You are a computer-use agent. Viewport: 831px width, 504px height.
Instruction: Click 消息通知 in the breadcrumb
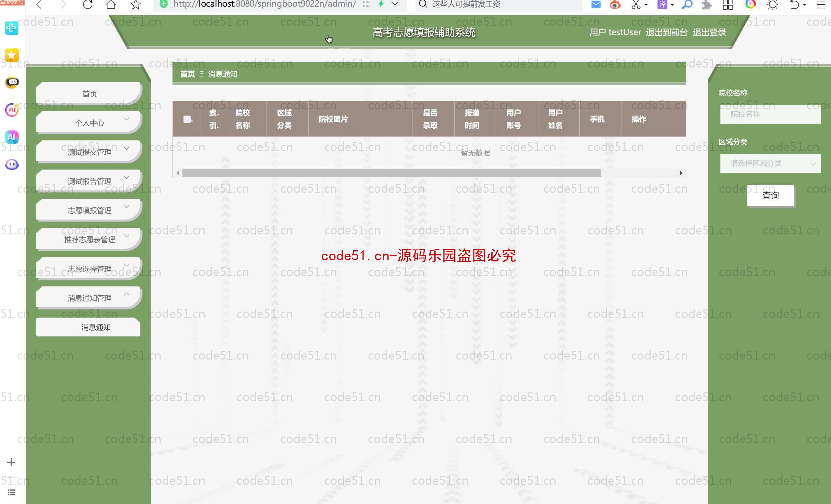[222, 74]
